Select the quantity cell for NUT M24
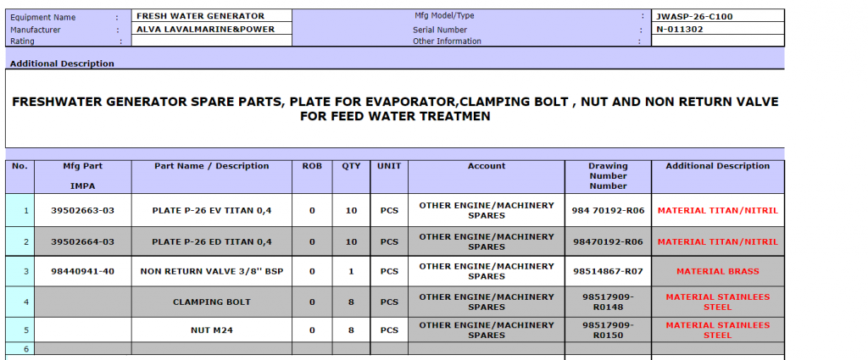The width and height of the screenshot is (868, 360). tap(351, 330)
